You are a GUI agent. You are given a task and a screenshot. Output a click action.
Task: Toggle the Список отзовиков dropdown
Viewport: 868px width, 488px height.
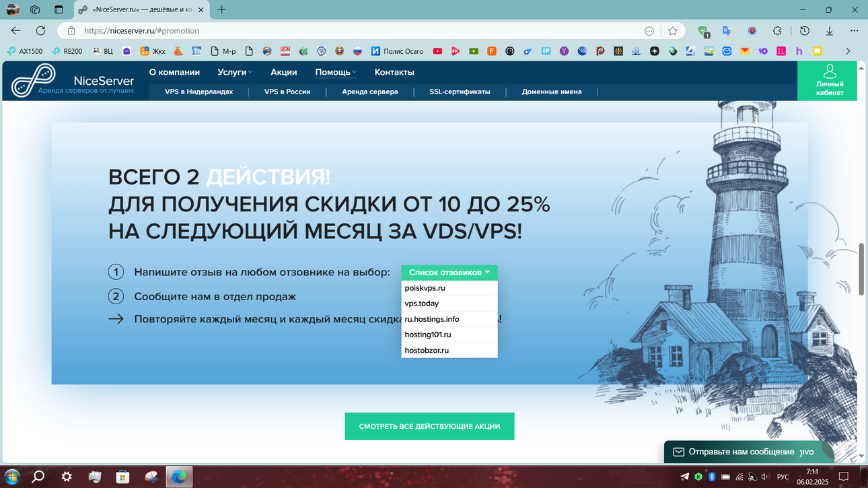pos(449,273)
